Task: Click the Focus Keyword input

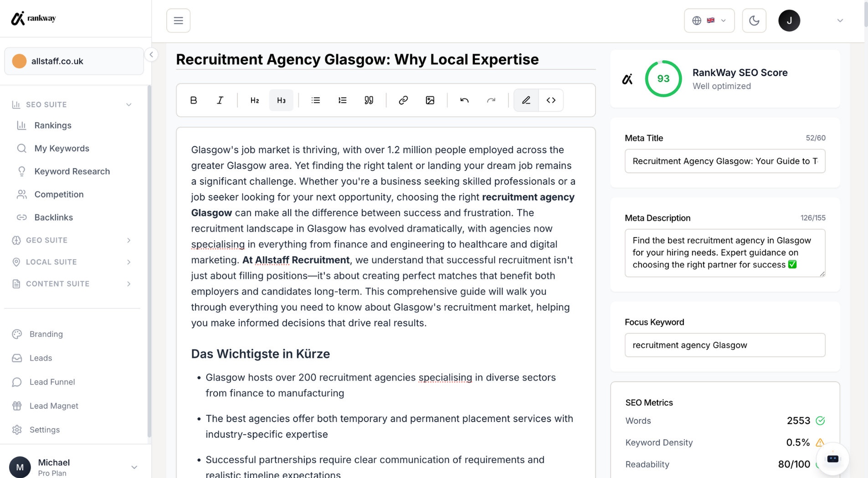Action: (724, 345)
